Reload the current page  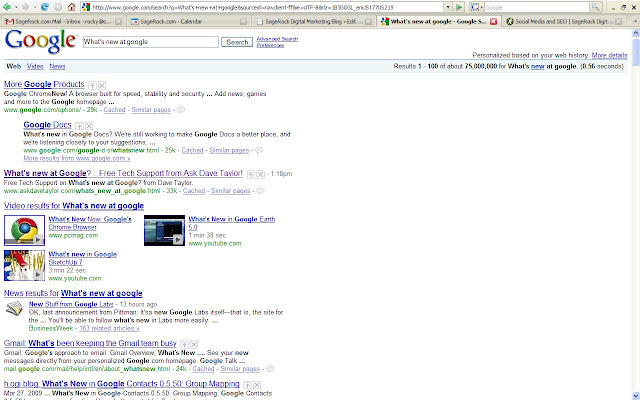pos(45,7)
